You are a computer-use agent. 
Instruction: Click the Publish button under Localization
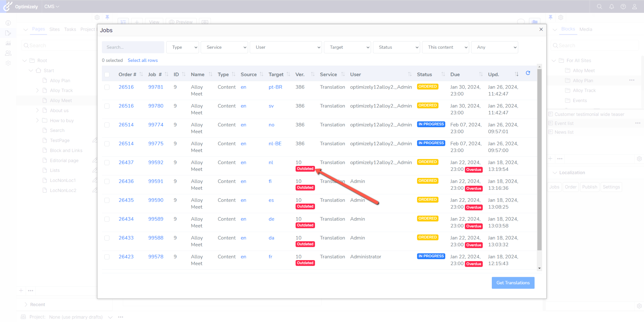(x=590, y=187)
